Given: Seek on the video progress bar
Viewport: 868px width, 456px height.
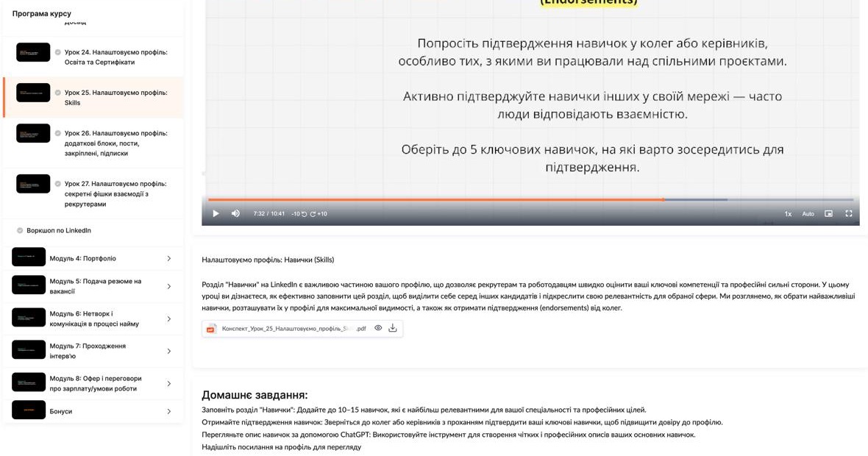Looking at the screenshot, I should coord(530,199).
